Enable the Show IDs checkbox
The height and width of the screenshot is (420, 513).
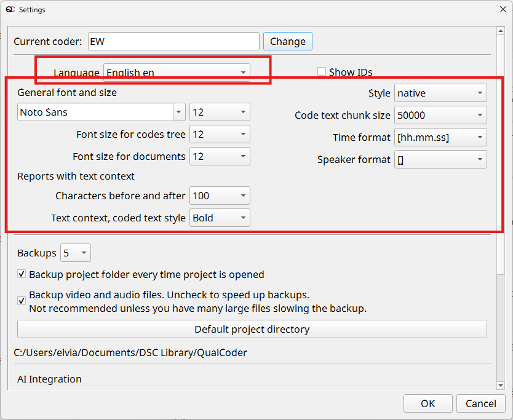pyautogui.click(x=322, y=72)
